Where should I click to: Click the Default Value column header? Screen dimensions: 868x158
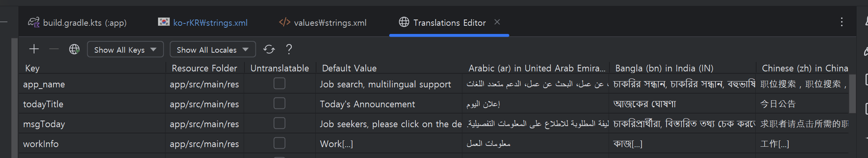coord(349,68)
